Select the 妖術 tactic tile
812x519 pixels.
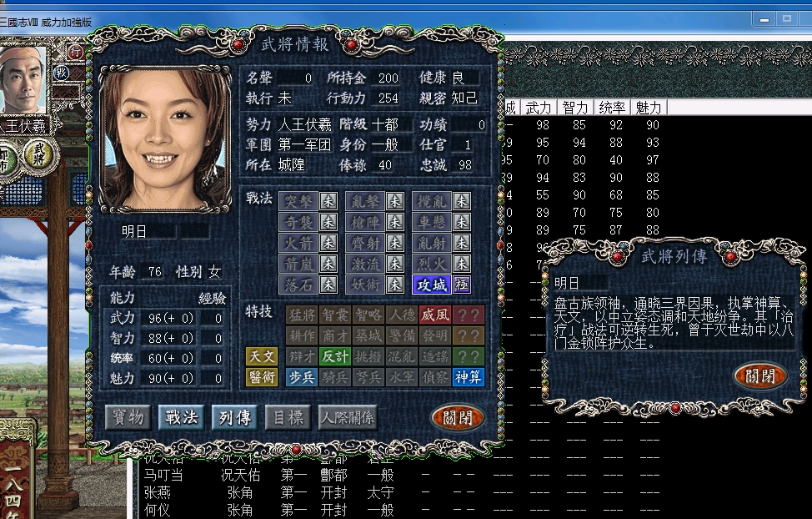tap(365, 285)
